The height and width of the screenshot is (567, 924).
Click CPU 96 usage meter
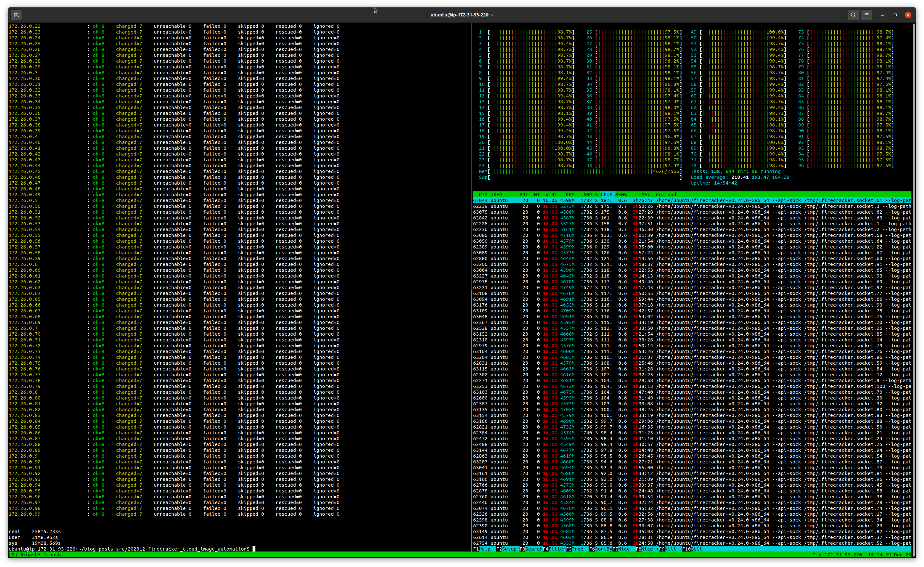846,166
